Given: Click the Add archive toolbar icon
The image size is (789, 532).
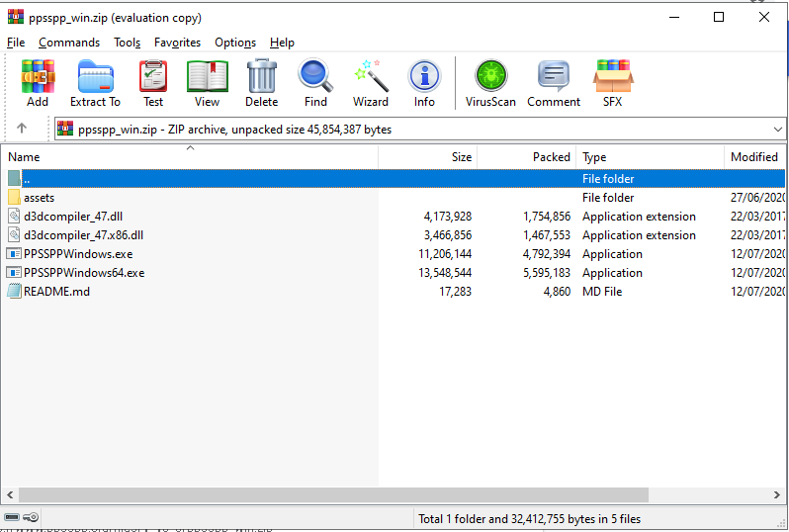Looking at the screenshot, I should pyautogui.click(x=38, y=83).
